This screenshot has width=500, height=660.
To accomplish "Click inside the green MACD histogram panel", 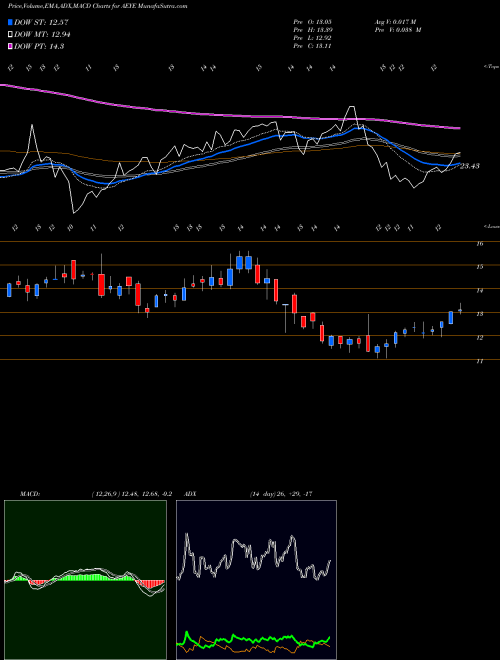I will click(85, 580).
